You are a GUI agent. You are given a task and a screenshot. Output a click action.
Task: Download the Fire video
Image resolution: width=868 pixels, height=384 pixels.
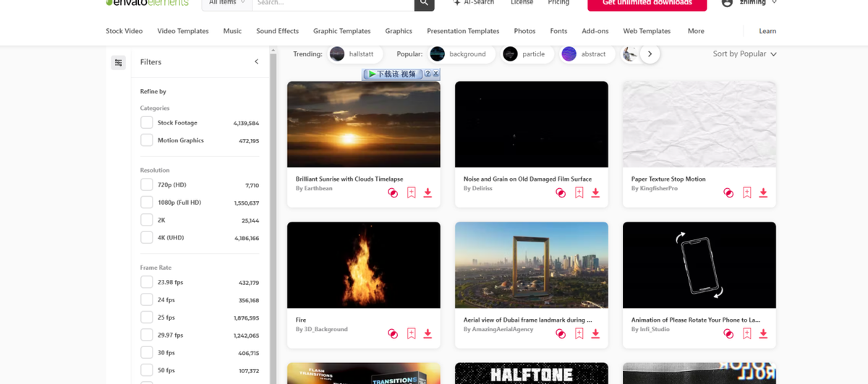click(427, 333)
